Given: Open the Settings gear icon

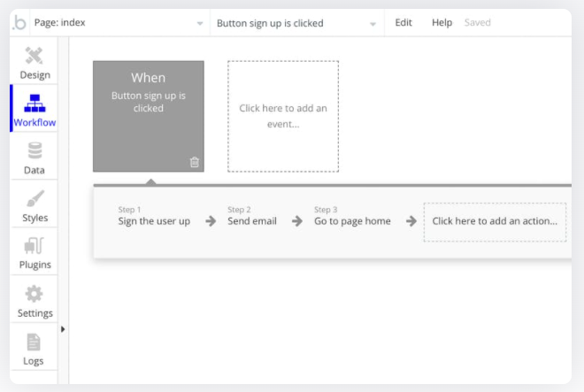Looking at the screenshot, I should (x=35, y=295).
